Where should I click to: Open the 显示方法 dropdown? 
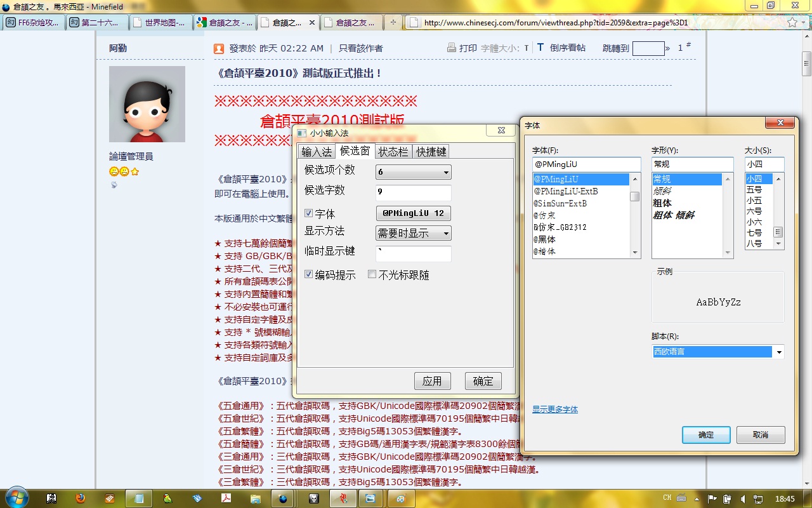click(x=414, y=234)
